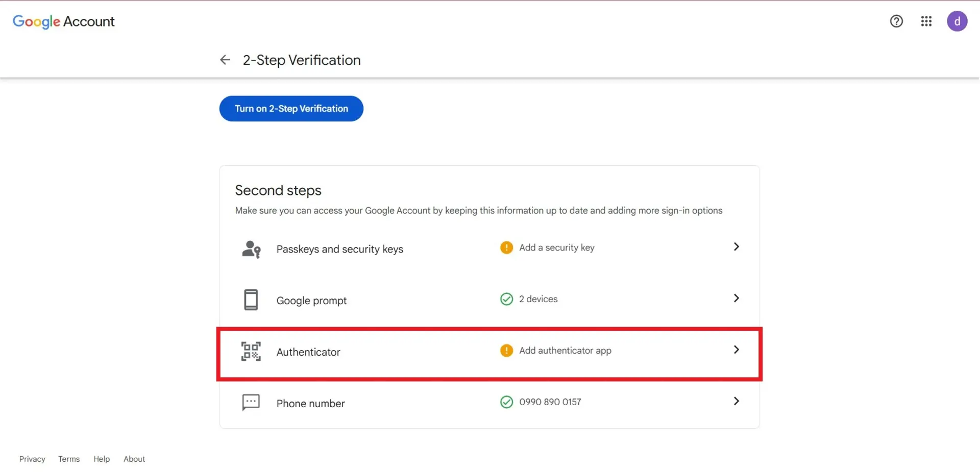Click the Phone number message bubble icon
The width and height of the screenshot is (980, 472).
[251, 403]
